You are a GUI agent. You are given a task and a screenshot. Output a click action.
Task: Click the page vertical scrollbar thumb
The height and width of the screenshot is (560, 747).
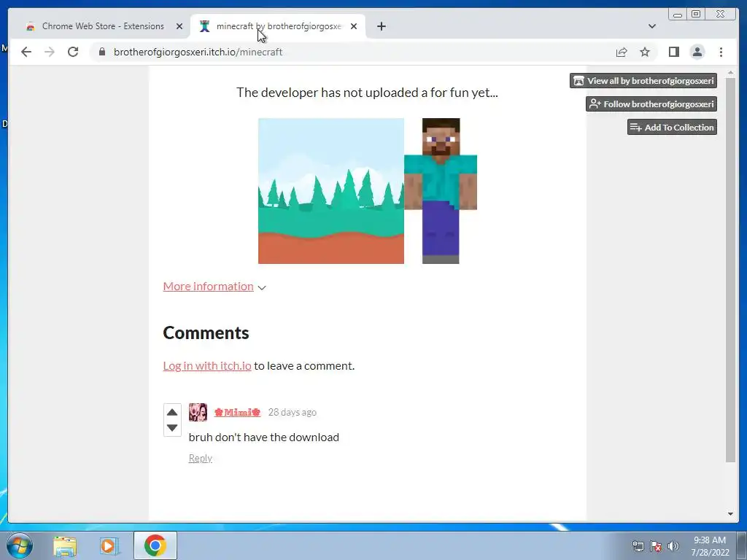point(730,269)
